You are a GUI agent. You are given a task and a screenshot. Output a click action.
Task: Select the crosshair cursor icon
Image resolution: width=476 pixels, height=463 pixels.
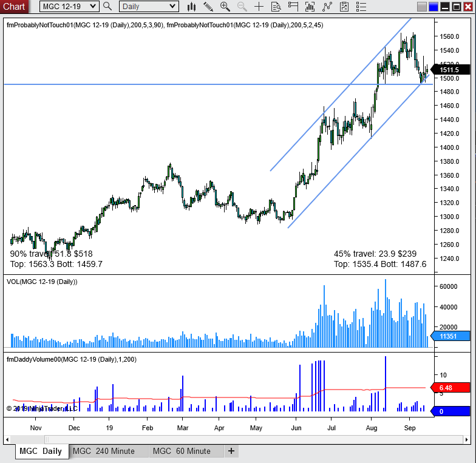click(259, 6)
